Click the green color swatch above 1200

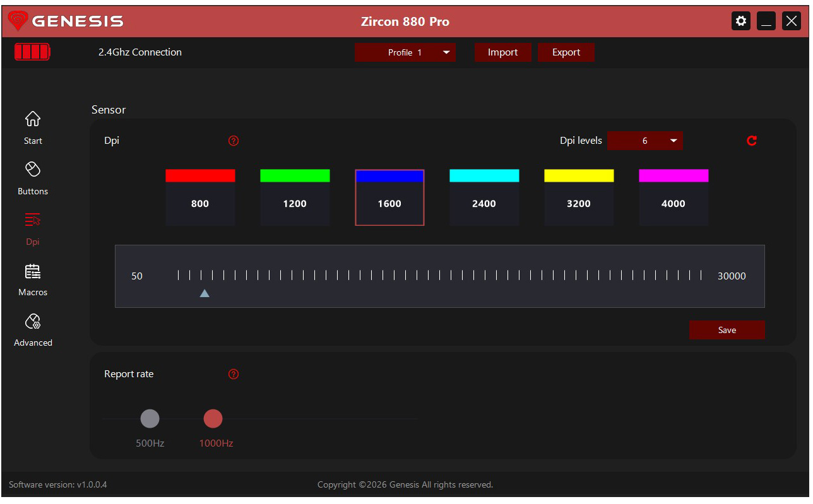coord(295,175)
